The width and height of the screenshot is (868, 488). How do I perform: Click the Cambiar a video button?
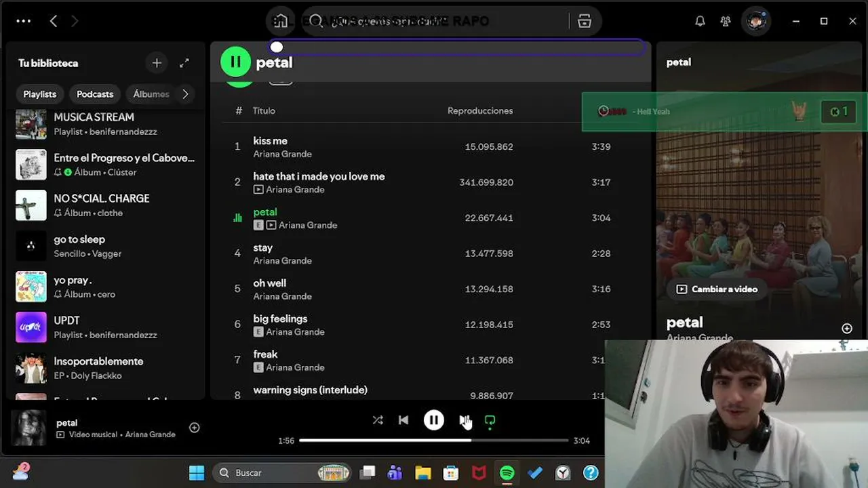717,289
